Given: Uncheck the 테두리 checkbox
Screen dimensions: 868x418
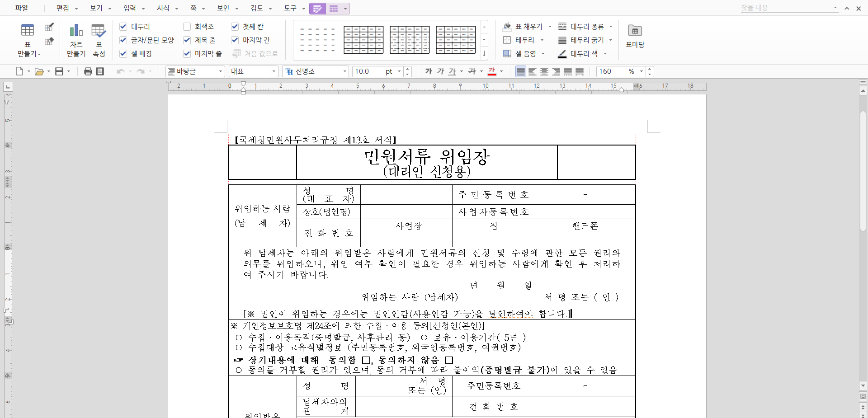Looking at the screenshot, I should 123,27.
